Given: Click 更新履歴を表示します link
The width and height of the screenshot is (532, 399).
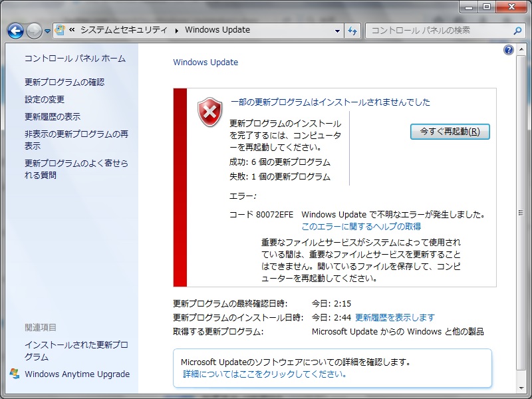Looking at the screenshot, I should click(x=395, y=318).
